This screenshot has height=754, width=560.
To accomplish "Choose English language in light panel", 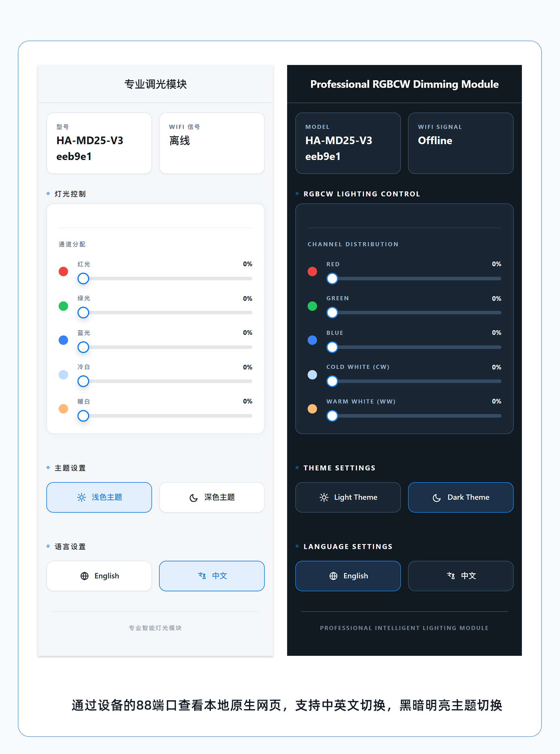I will pos(99,576).
